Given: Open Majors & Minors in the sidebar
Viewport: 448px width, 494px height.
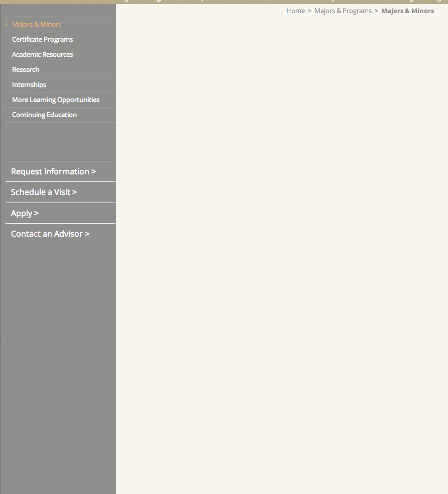Looking at the screenshot, I should click(37, 25).
